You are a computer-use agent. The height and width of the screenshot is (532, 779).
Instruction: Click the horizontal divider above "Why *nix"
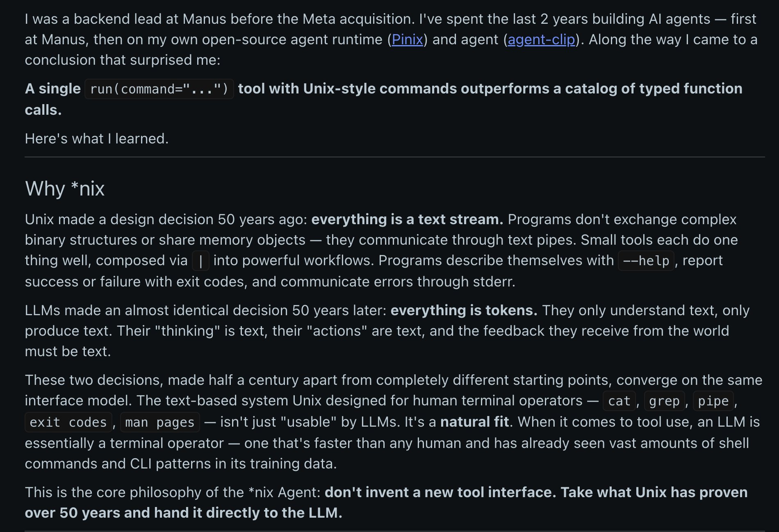(x=394, y=157)
